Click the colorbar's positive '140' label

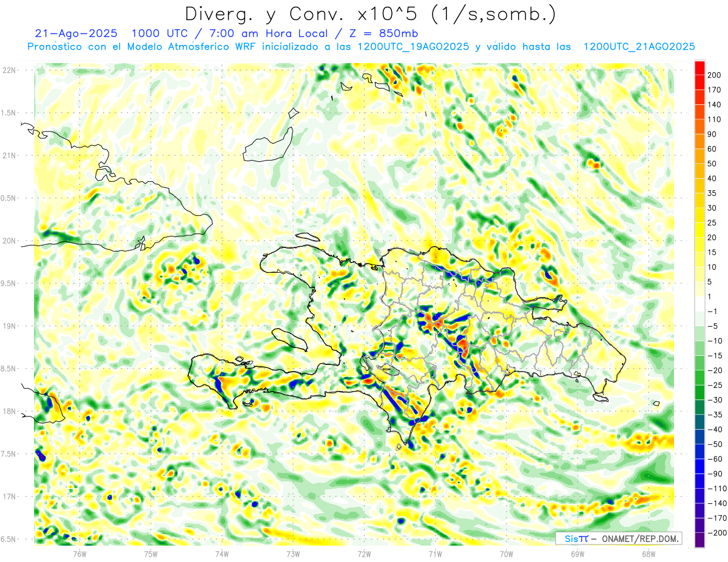(x=715, y=104)
